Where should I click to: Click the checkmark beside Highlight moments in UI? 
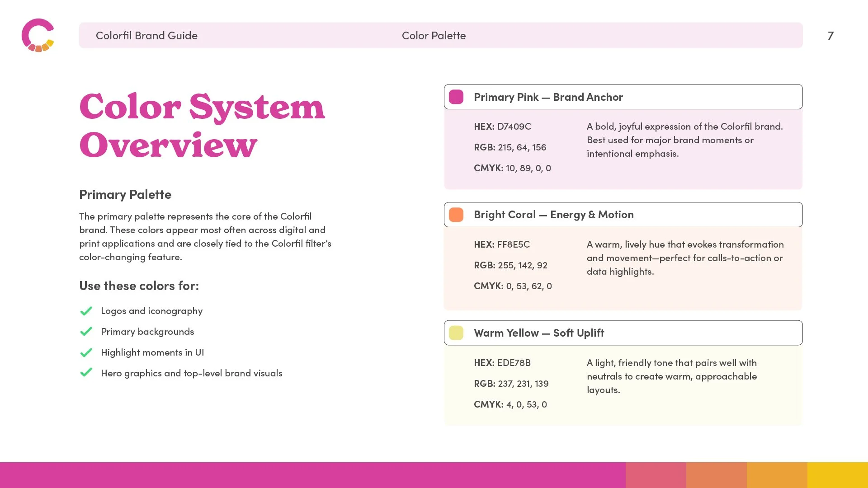click(x=86, y=352)
